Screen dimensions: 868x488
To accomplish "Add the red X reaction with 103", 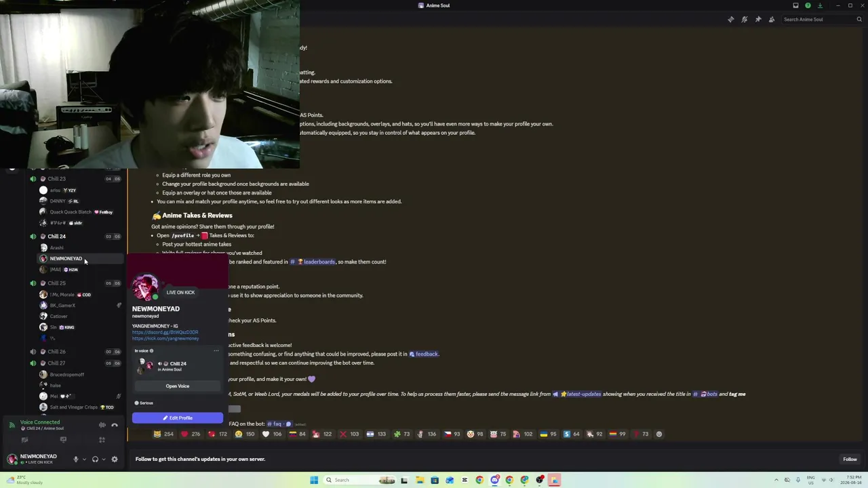I will pos(349,434).
